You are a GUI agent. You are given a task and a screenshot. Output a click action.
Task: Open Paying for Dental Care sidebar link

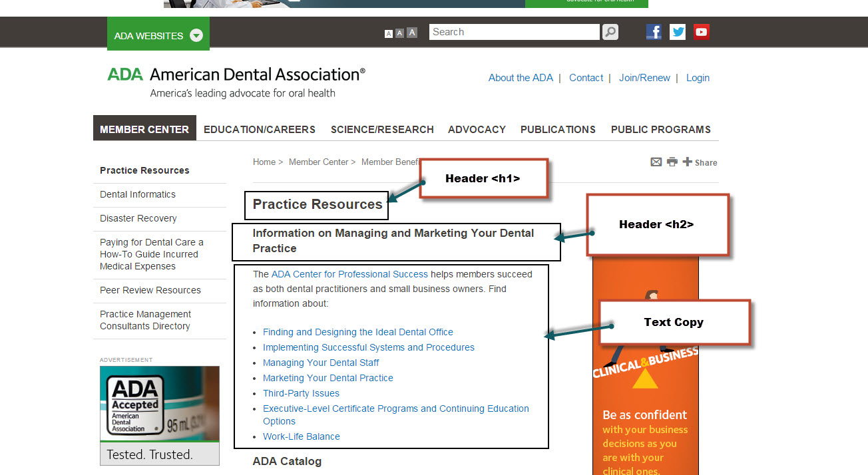(152, 254)
